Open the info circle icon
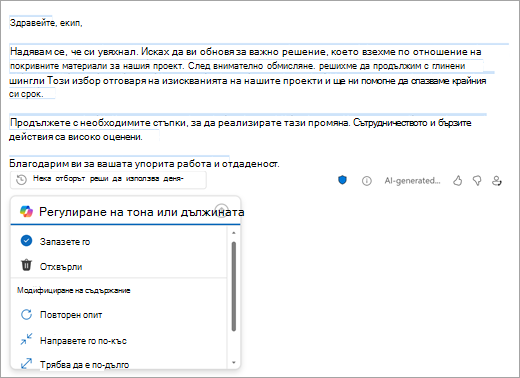 click(x=366, y=181)
